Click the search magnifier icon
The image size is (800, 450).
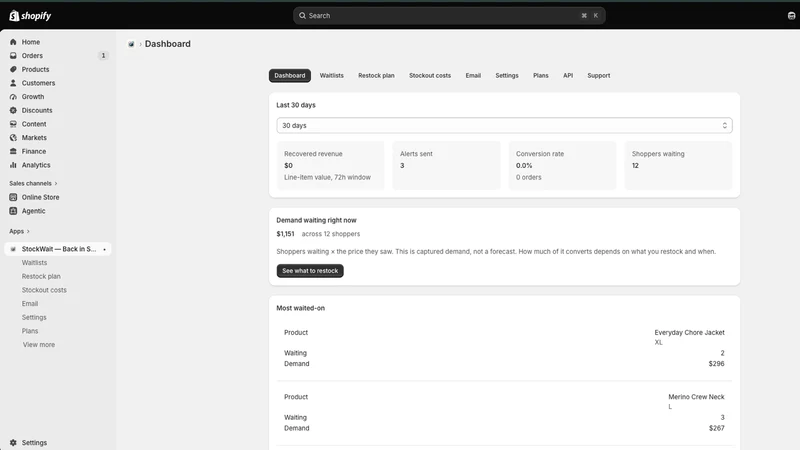[x=303, y=16]
